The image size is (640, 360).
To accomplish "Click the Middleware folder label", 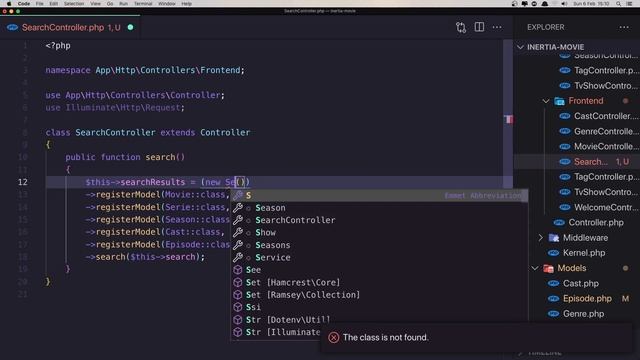I will click(x=585, y=238).
